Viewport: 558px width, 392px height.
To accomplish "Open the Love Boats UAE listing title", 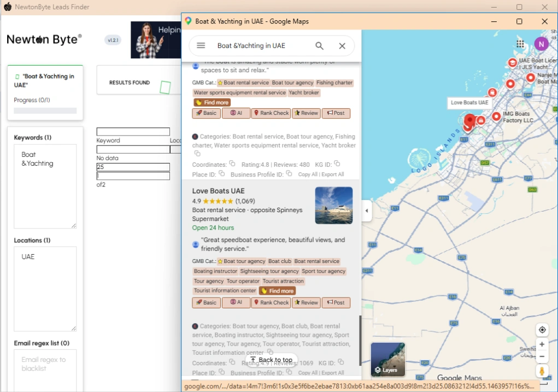I will tap(218, 191).
